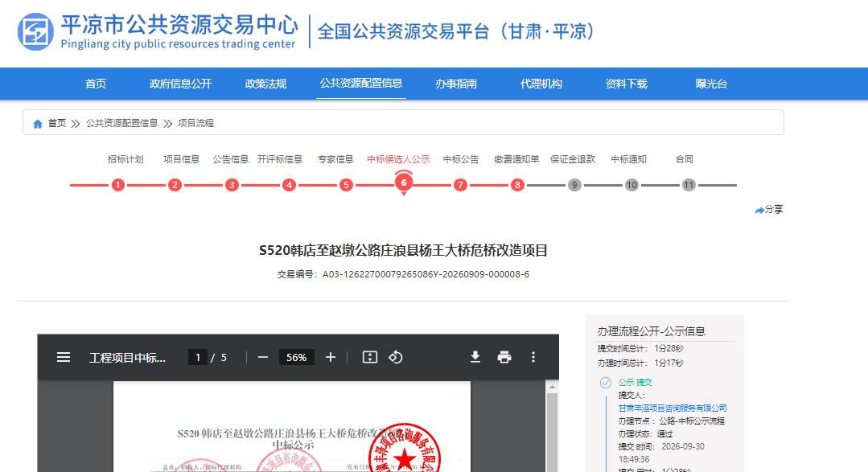The image size is (868, 472).
Task: Select step 6 中标候选人公示
Action: [x=404, y=183]
